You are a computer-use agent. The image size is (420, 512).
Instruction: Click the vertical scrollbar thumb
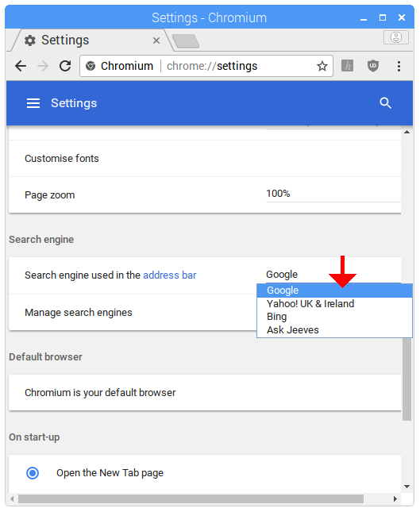(x=407, y=379)
